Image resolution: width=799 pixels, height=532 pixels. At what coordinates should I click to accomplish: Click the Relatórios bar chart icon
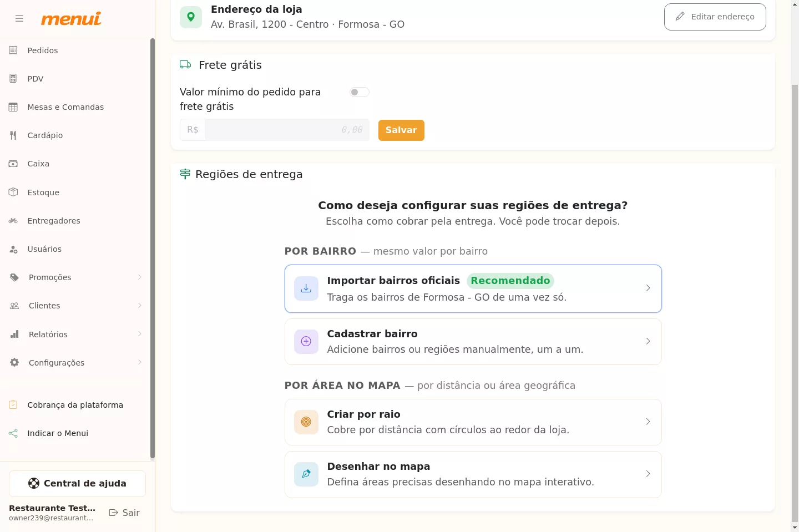click(14, 334)
